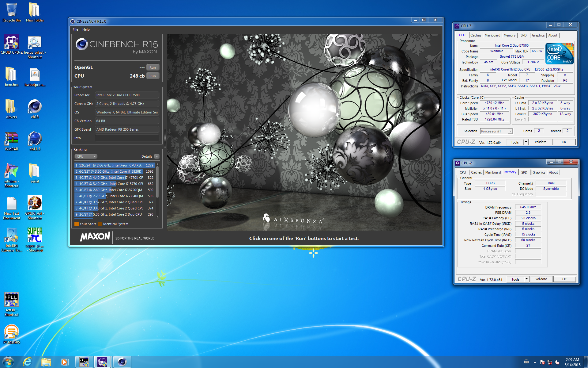
Task: Select the Xeon X5650 ranking entry
Action: (x=115, y=165)
